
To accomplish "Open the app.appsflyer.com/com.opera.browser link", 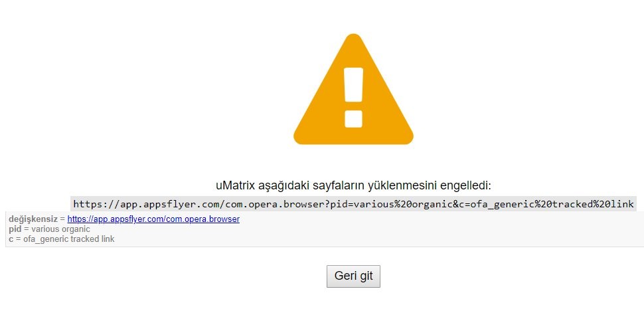I will click(x=153, y=219).
